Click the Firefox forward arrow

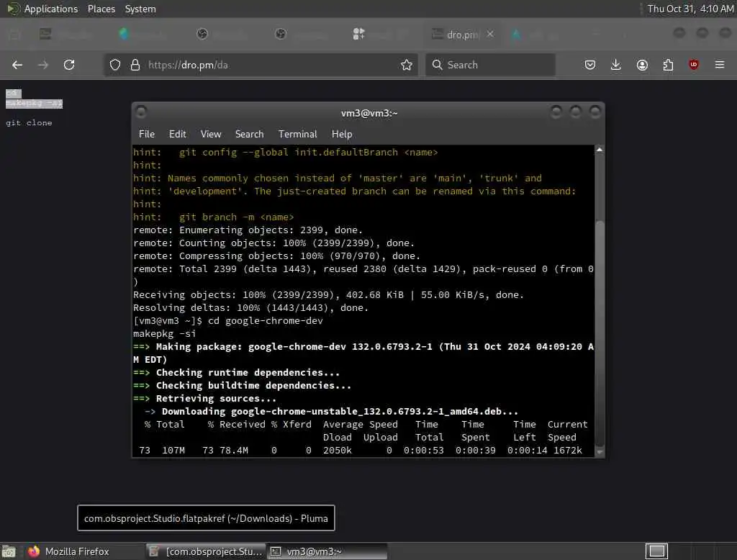tap(43, 65)
